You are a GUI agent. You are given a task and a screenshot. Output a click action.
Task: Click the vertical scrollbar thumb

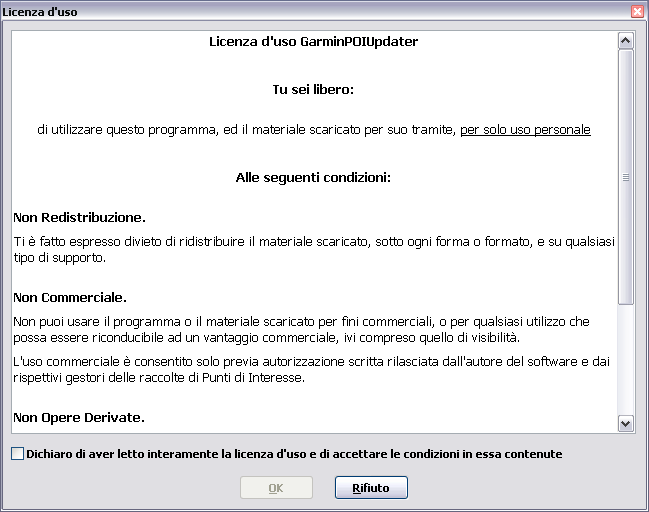tap(626, 176)
